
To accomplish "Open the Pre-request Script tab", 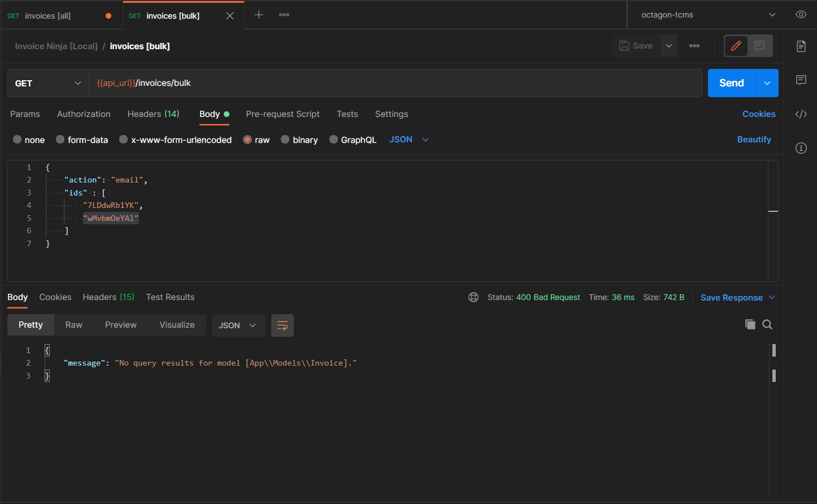I will (x=283, y=114).
